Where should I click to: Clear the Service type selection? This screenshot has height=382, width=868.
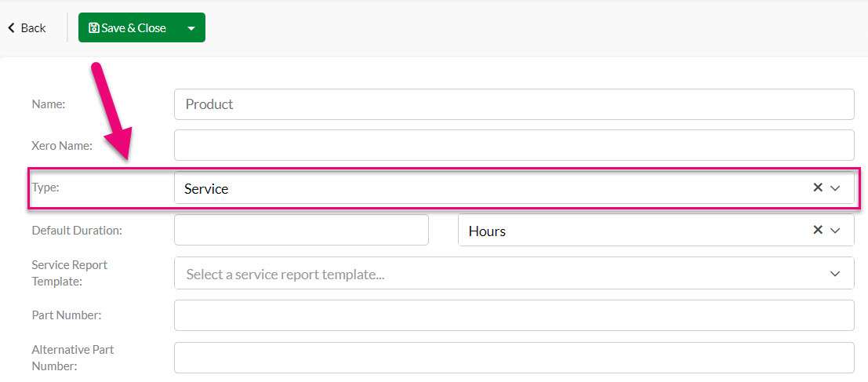pyautogui.click(x=818, y=187)
